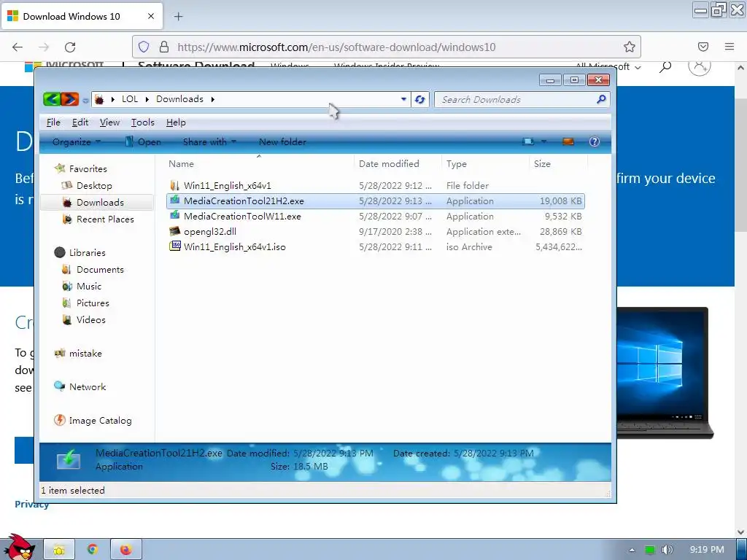Close the Download Windows 10 tab

click(x=151, y=16)
